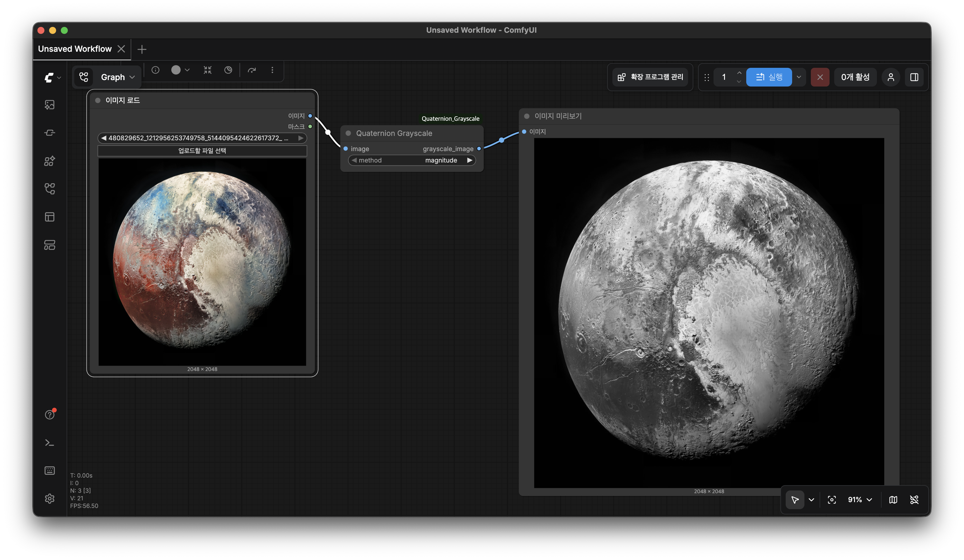
Task: Open the node library sidebar icon
Action: pos(50,161)
